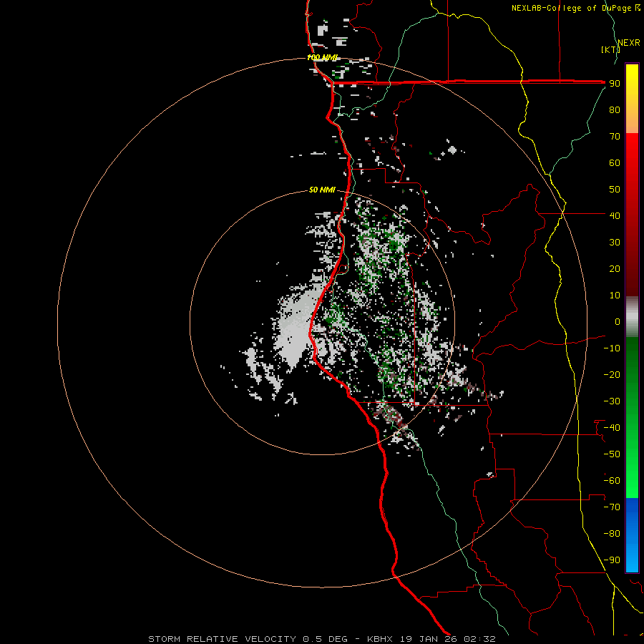
Task: Click the -60 knot legend value
Action: coord(612,481)
